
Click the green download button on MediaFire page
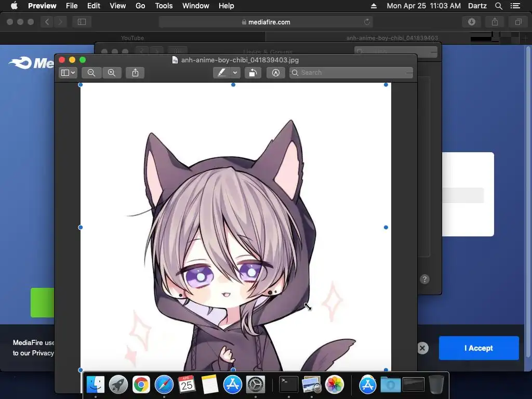pos(43,303)
